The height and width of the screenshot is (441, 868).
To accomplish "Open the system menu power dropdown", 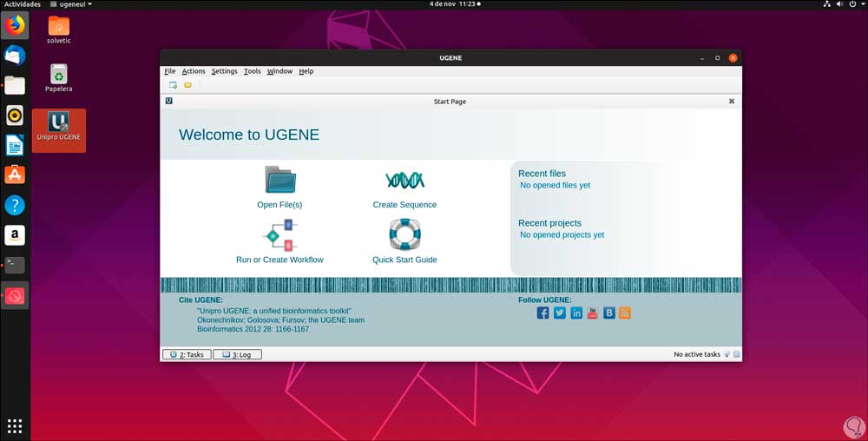I will (857, 3).
